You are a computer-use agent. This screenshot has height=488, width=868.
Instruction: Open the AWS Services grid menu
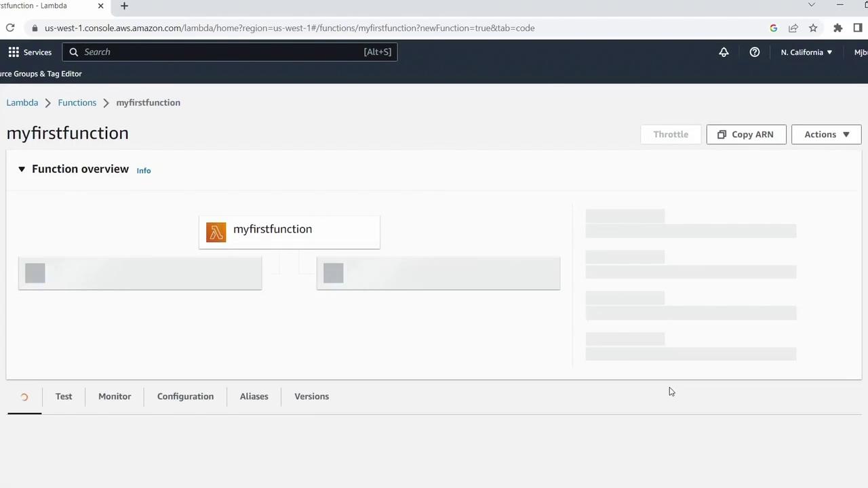(x=14, y=52)
